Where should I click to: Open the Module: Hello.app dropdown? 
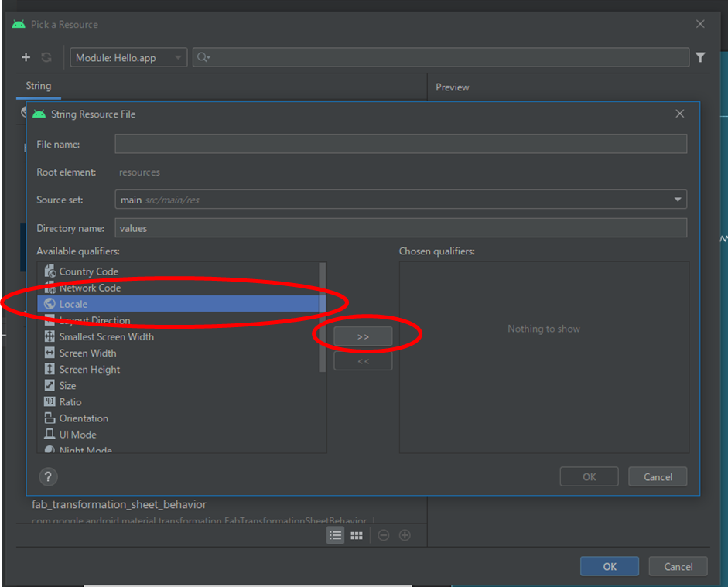point(128,57)
